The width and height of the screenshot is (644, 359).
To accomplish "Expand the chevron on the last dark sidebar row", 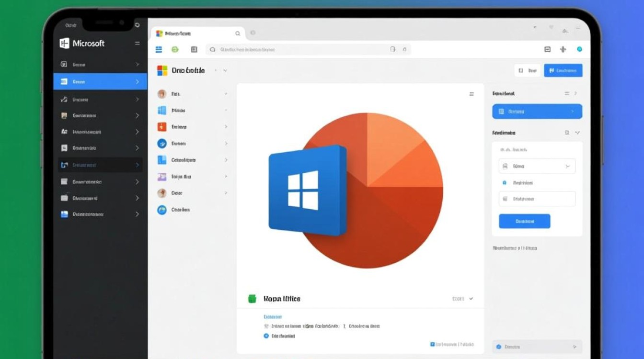I will (138, 214).
